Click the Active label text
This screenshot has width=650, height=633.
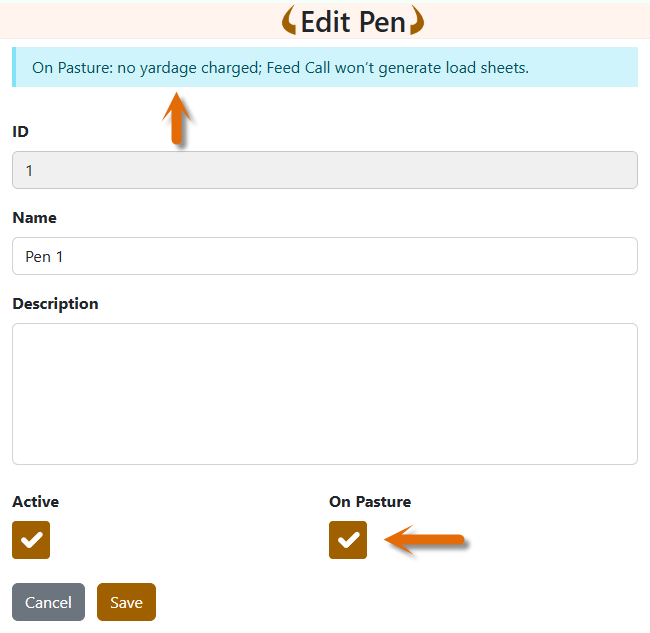[x=35, y=501]
